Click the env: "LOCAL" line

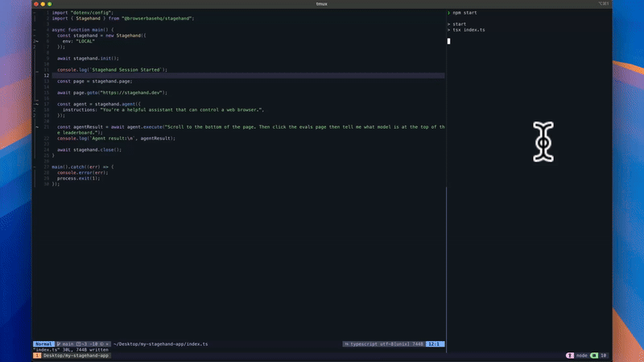coord(78,42)
